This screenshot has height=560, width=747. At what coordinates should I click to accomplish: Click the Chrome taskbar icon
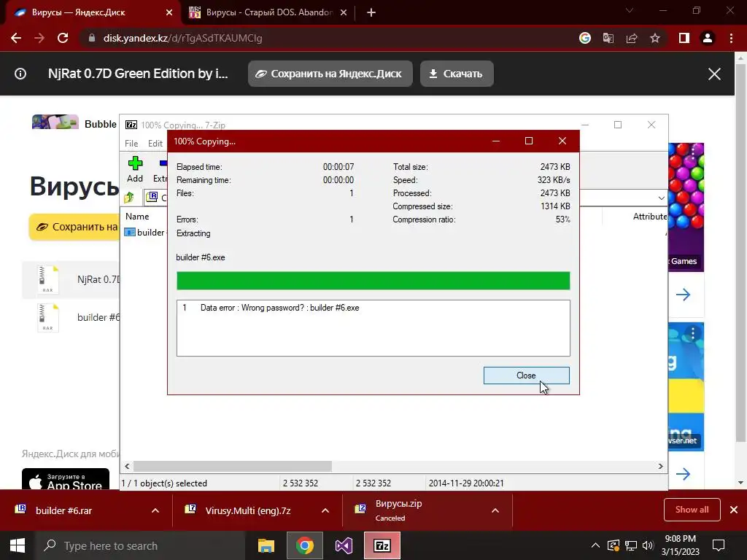click(305, 545)
